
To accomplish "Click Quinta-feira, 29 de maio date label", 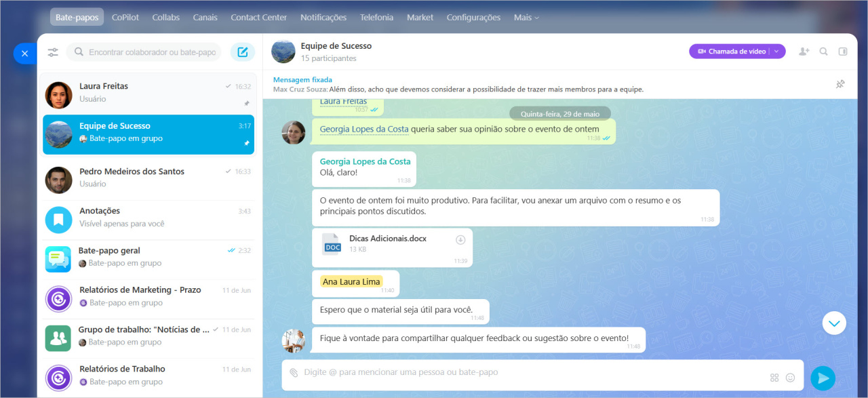I will (x=560, y=113).
